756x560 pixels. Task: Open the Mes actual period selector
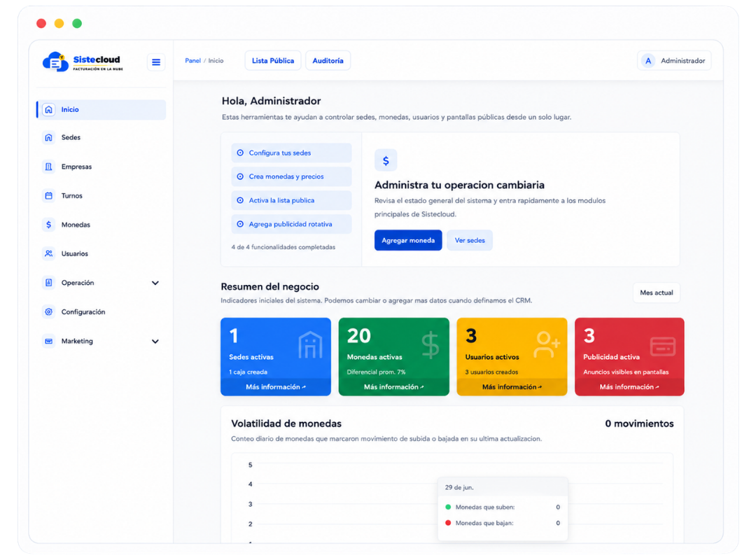656,293
